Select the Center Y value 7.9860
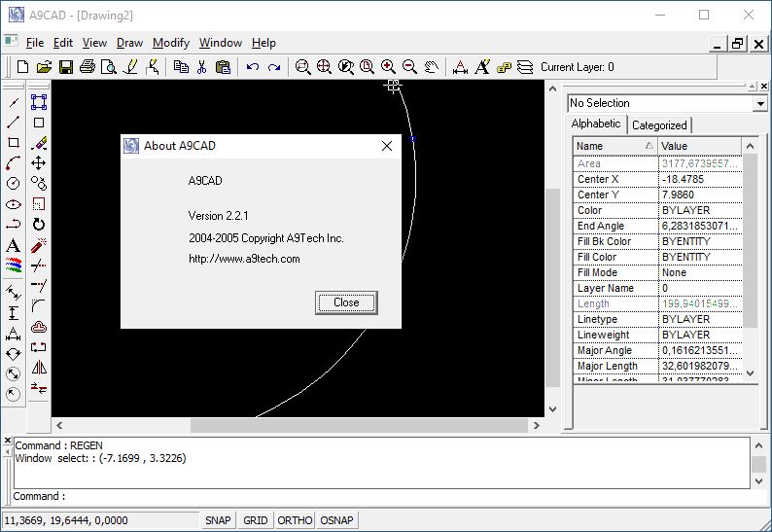The height and width of the screenshot is (532, 772). click(x=700, y=195)
